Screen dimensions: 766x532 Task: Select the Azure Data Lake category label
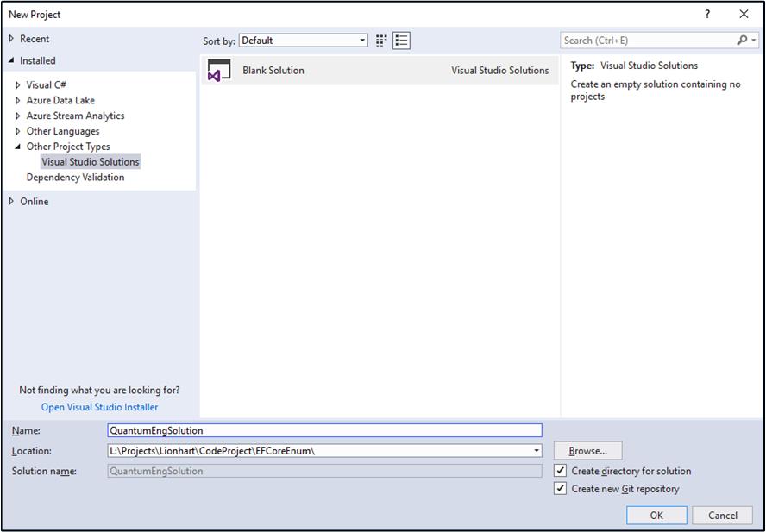click(x=60, y=101)
